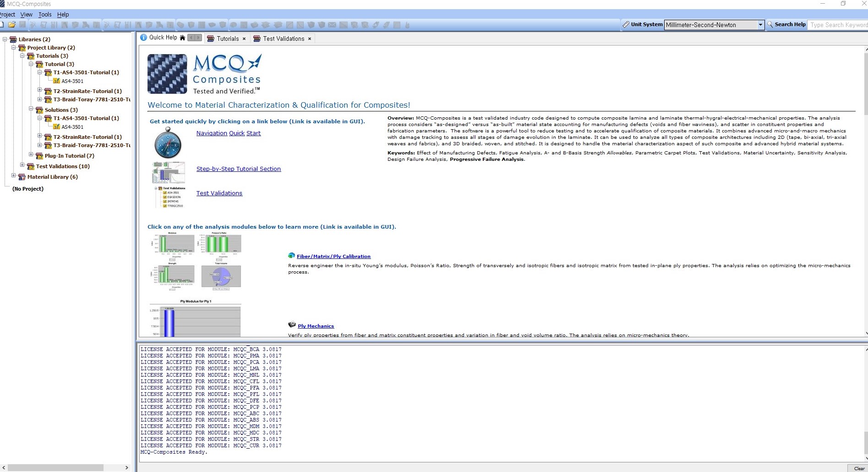Click the Step-by-Step tutorial chart thumbnail
The height and width of the screenshot is (472, 868).
[x=169, y=172]
